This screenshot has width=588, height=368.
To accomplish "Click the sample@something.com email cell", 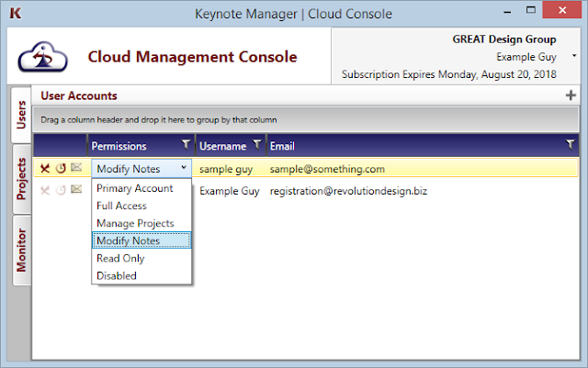I will click(x=327, y=169).
